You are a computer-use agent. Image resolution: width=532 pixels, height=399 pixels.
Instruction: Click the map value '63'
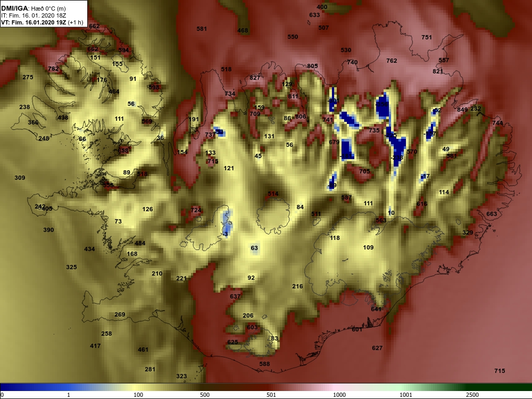pyautogui.click(x=254, y=248)
